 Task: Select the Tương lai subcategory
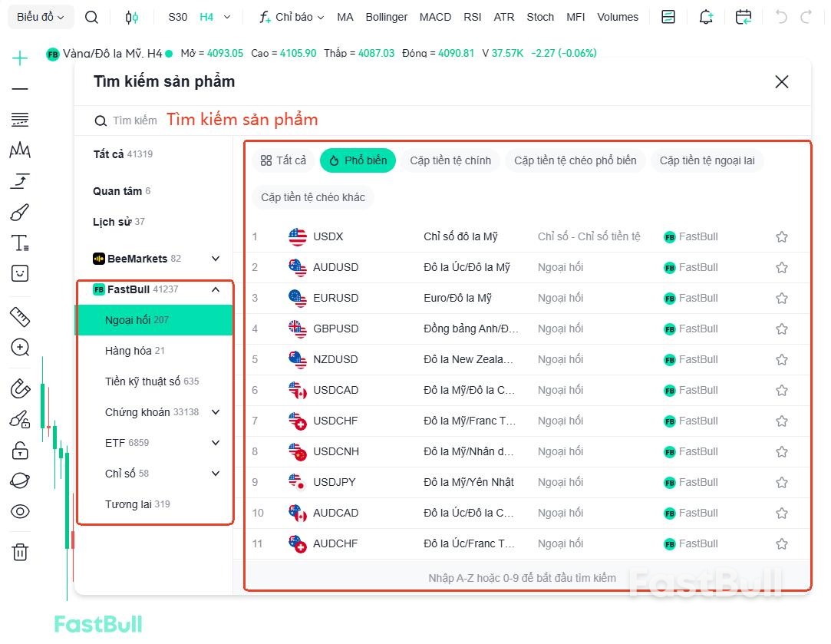pyautogui.click(x=155, y=504)
